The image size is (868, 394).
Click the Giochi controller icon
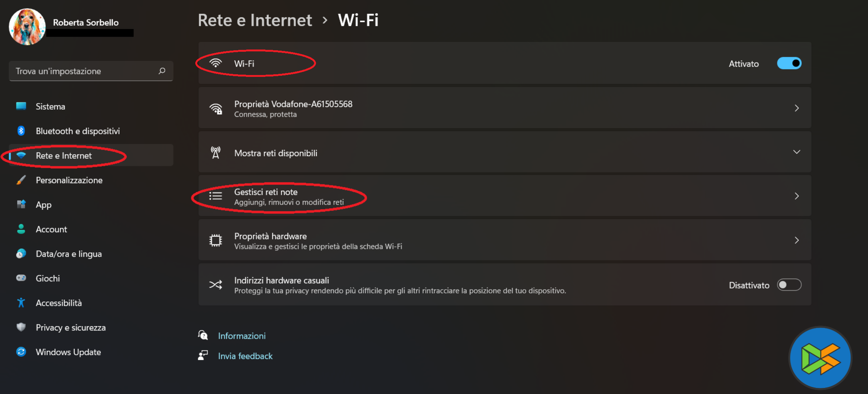pyautogui.click(x=21, y=278)
